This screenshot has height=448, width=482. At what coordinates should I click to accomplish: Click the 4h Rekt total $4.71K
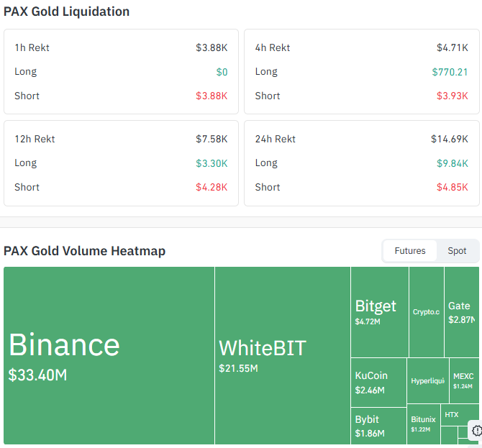453,47
